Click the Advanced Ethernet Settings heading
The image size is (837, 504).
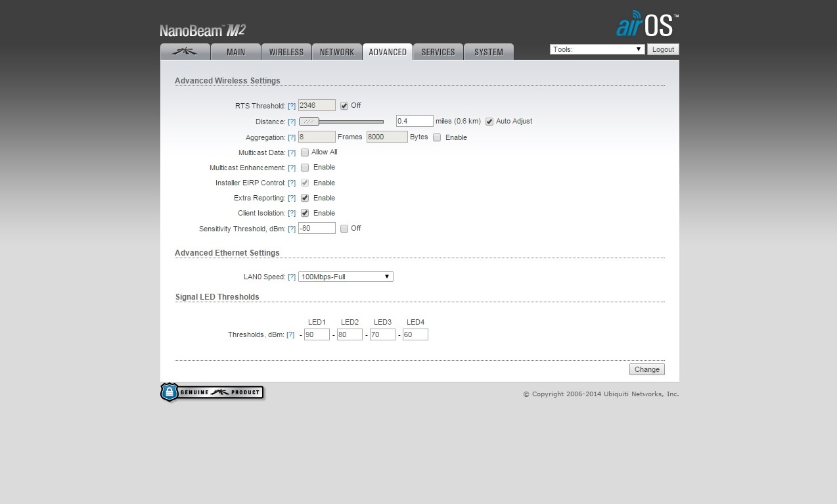[x=227, y=253]
